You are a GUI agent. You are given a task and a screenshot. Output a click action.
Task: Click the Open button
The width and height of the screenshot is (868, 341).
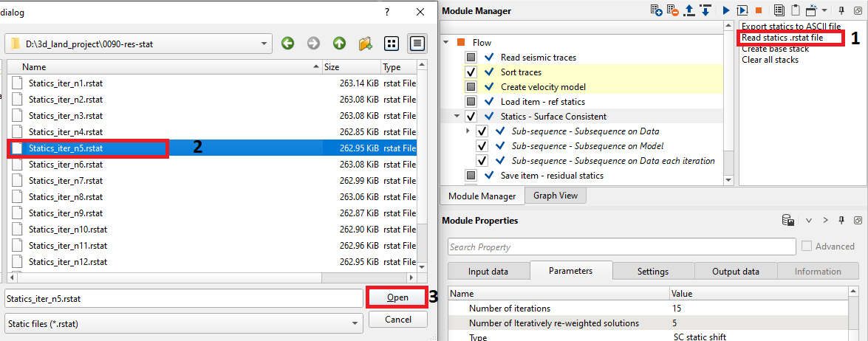point(397,297)
